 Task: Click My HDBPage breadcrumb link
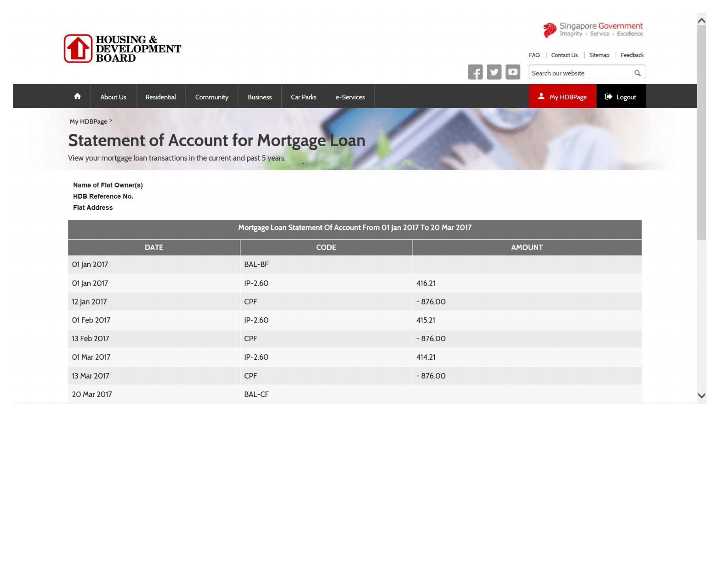click(x=88, y=121)
